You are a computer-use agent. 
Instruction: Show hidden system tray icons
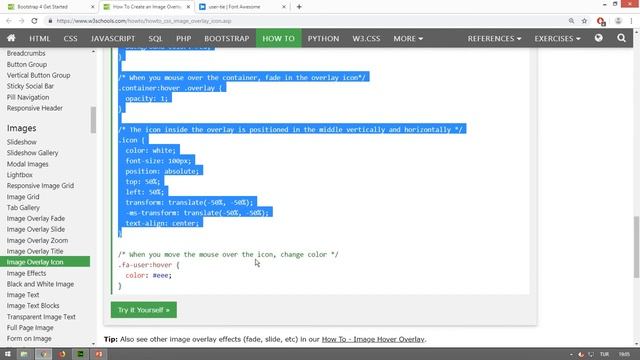tap(571, 354)
